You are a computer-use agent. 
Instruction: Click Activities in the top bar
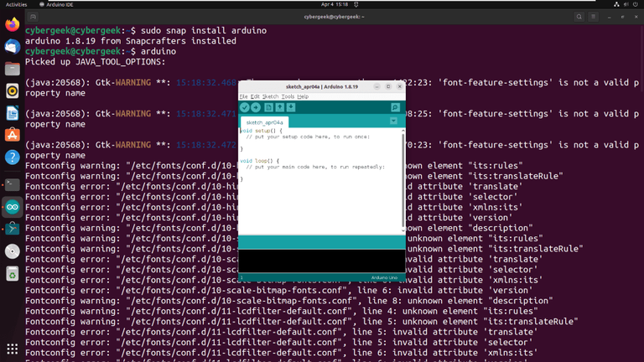coord(16,4)
